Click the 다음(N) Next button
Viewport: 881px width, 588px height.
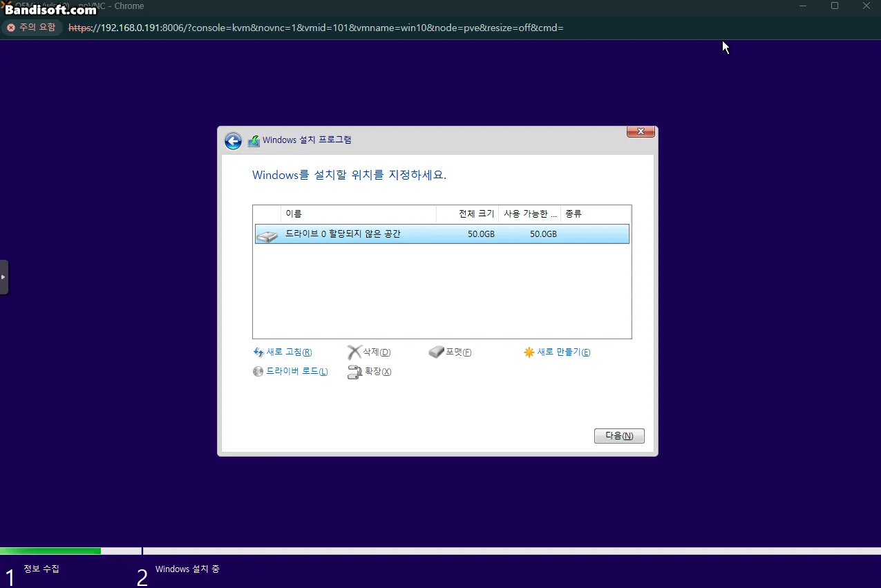coord(619,436)
